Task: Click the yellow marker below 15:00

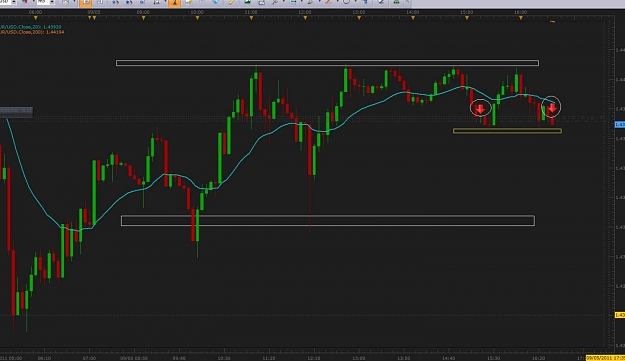Action: pos(467,18)
